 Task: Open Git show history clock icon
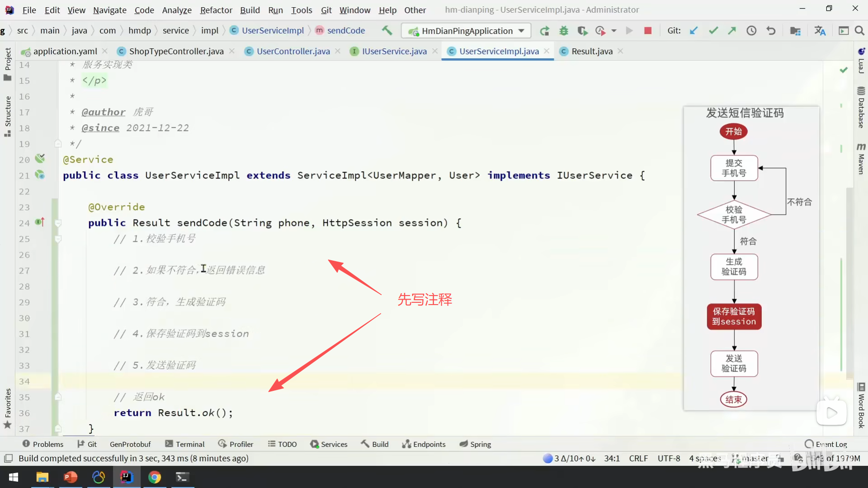[751, 31]
